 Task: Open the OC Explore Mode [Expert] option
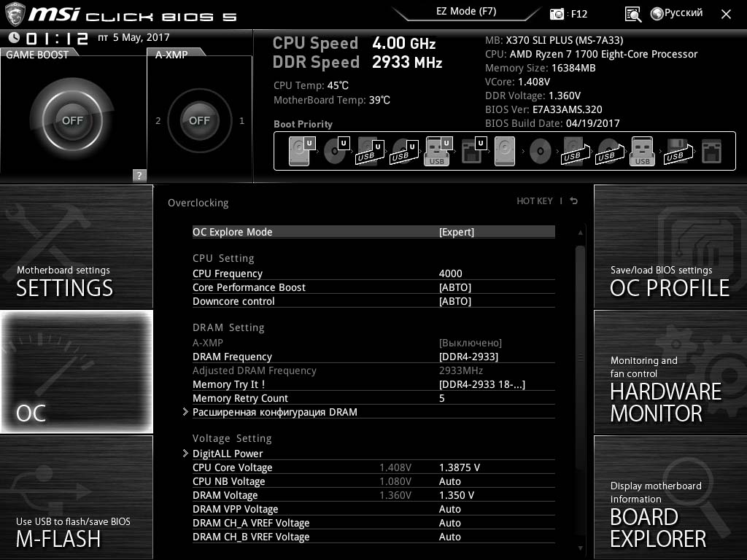(373, 232)
